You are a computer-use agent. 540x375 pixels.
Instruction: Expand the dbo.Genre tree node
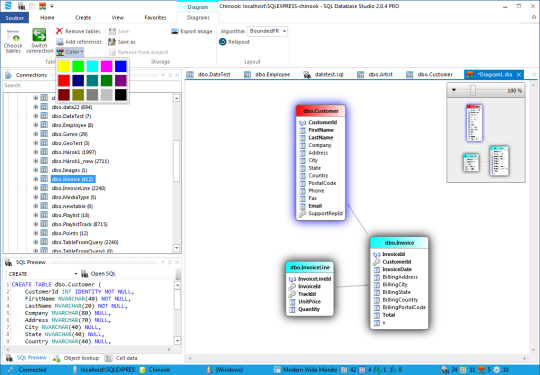coord(35,134)
